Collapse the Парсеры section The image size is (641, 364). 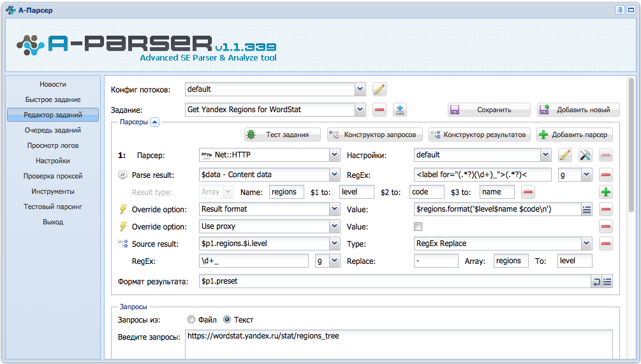coord(154,122)
